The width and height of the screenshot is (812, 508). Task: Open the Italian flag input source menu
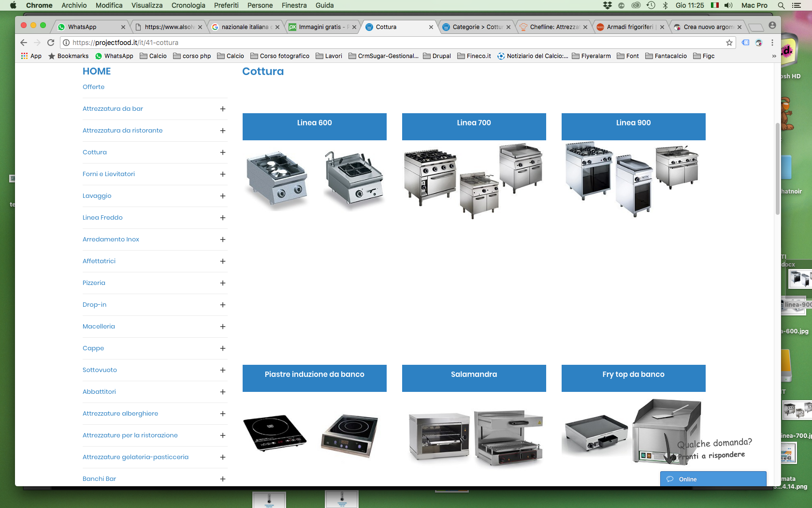click(x=715, y=5)
